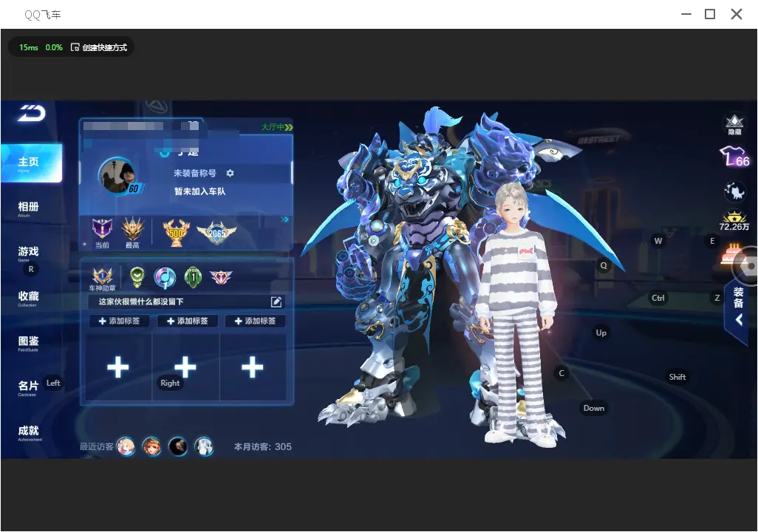Viewport: 758px width, 532px height.
Task: View the 最高 highest rank badge
Action: [132, 233]
